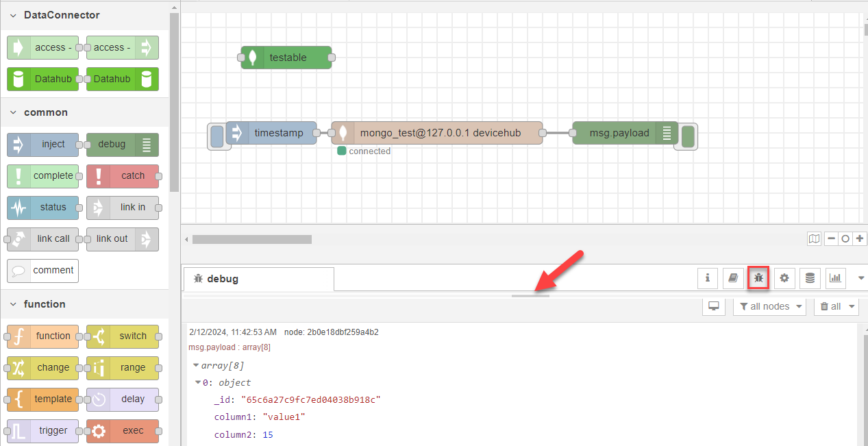Click the connected status indicator under mongo_test node
The width and height of the screenshot is (868, 446).
[342, 151]
